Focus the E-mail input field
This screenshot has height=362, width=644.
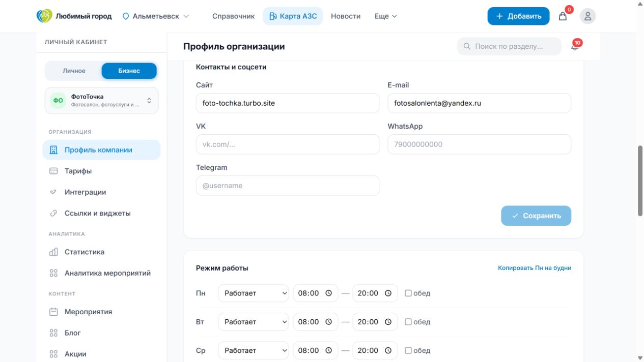point(479,103)
